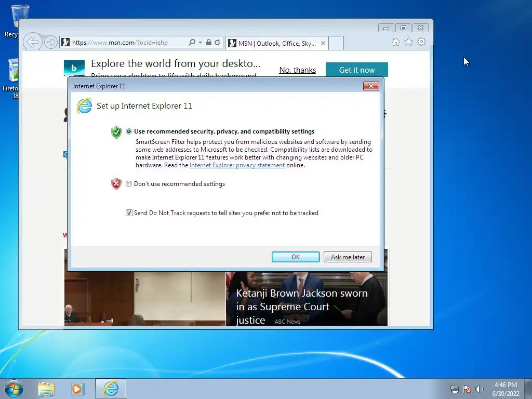Click OK in the setup dialog
This screenshot has height=399, width=532.
296,257
